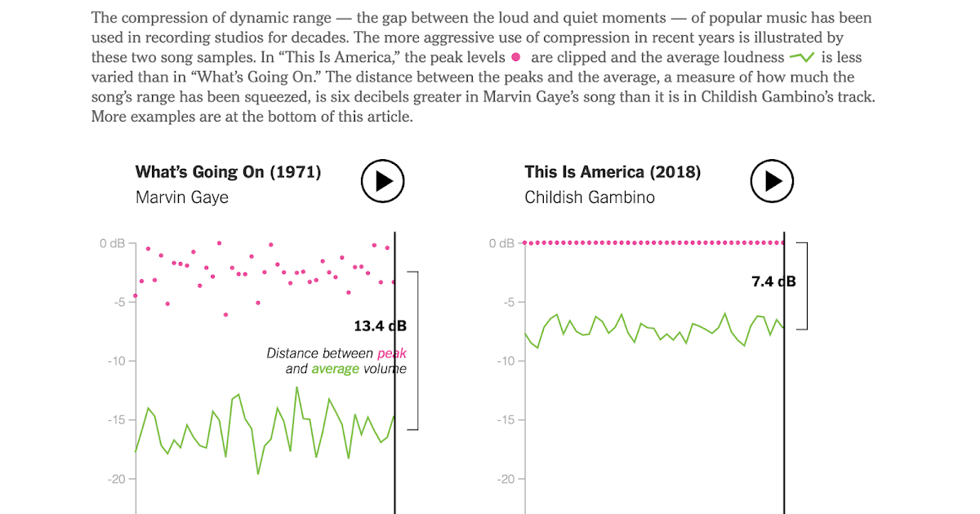Click the pink peak levels dot icon
The width and height of the screenshot is (980, 514).
point(516,57)
